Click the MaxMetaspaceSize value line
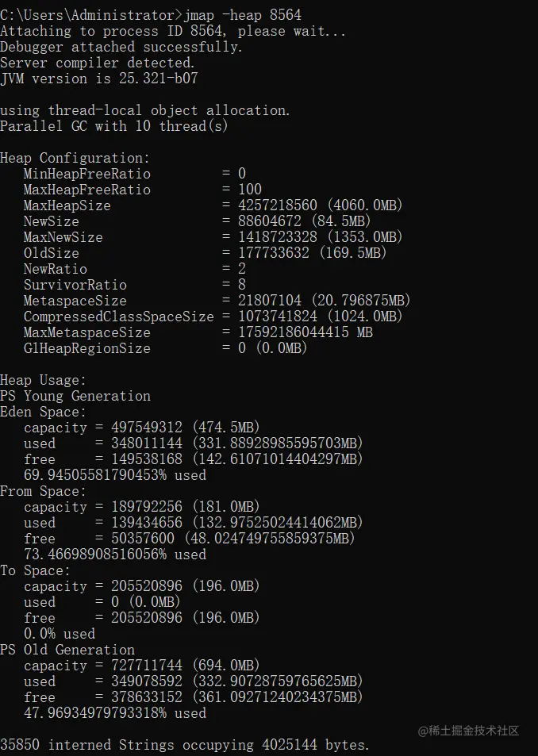 306,332
